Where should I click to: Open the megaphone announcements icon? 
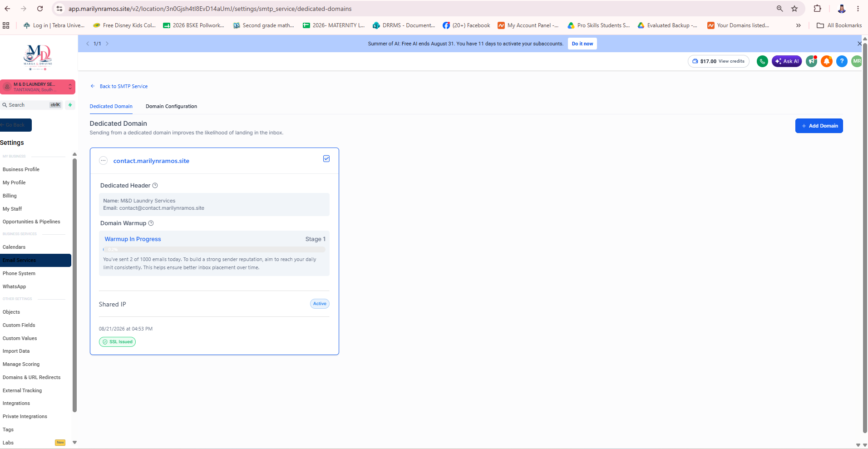click(811, 61)
